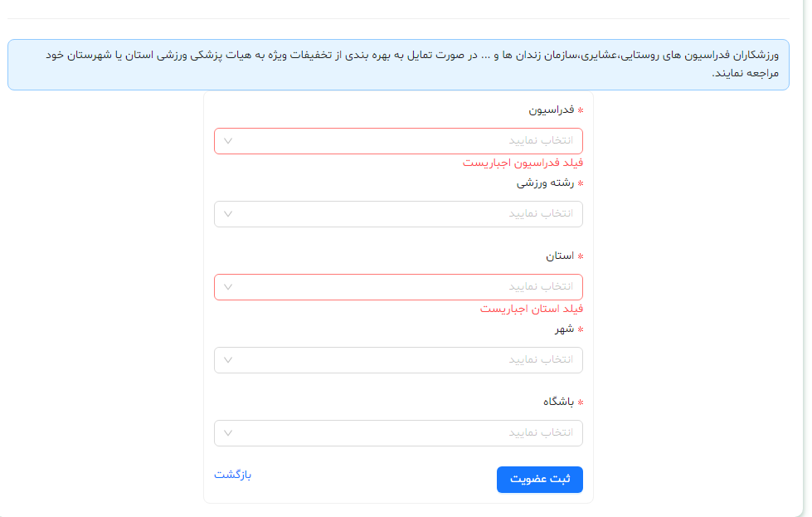The image size is (812, 517).
Task: Open the فدراسیون dropdown field
Action: click(x=398, y=141)
